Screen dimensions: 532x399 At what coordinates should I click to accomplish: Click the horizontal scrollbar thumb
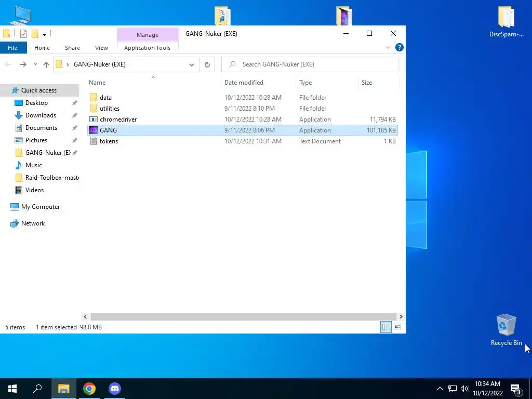pyautogui.click(x=244, y=316)
